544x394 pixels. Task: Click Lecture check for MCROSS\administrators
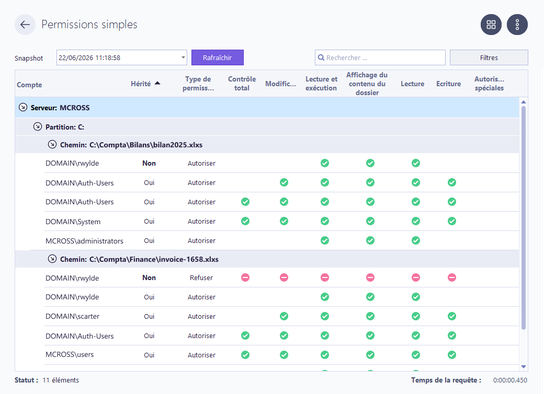pos(416,240)
